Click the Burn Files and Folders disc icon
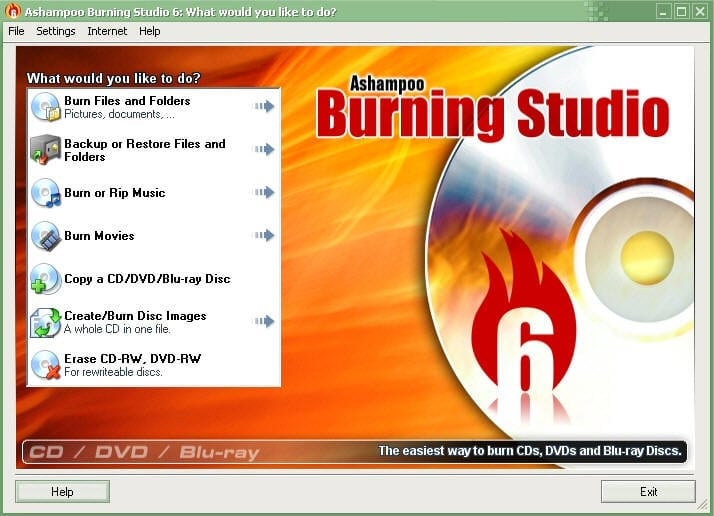The image size is (714, 516). click(46, 107)
